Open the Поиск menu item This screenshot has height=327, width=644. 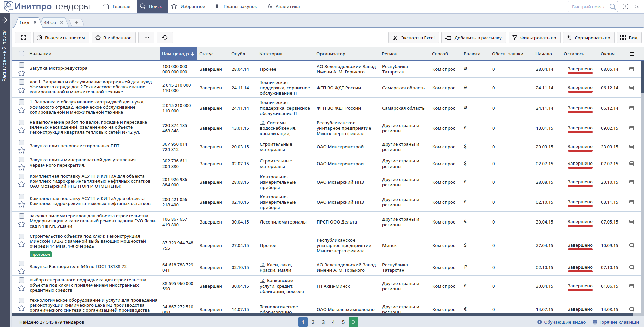click(x=153, y=6)
